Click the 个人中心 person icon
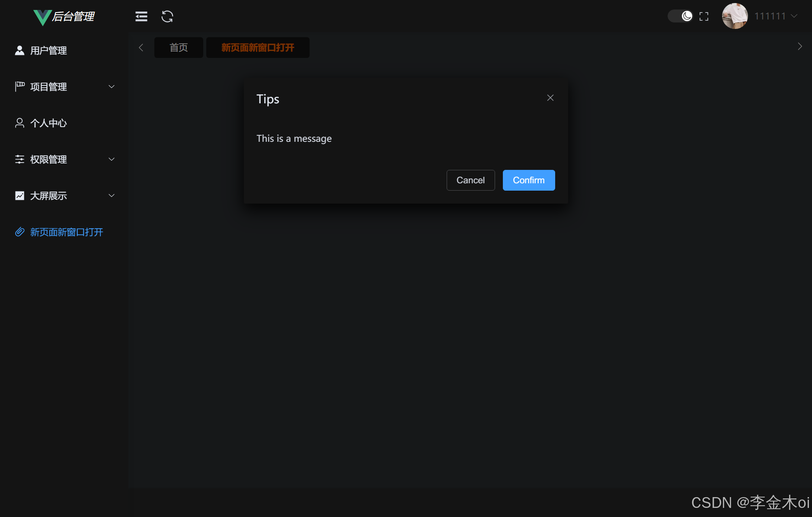Viewport: 812px width, 517px height. coord(19,123)
